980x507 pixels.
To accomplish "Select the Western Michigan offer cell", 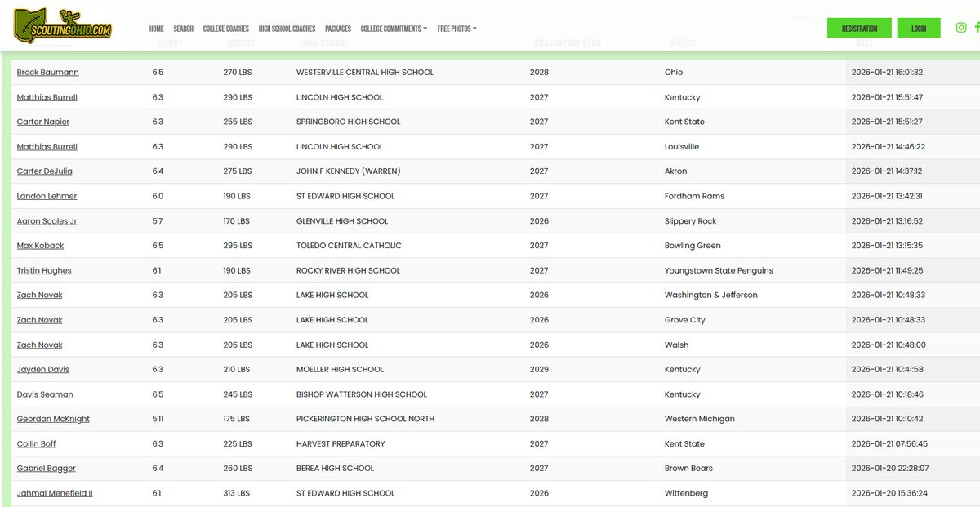I will [x=700, y=419].
